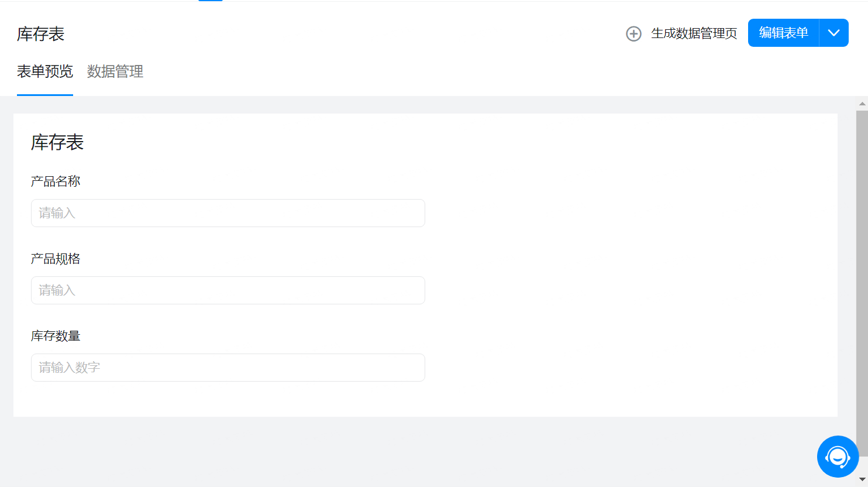Click the circled plus icon beside 生成数据管理页
Screen dimensions: 868x487
click(633, 33)
